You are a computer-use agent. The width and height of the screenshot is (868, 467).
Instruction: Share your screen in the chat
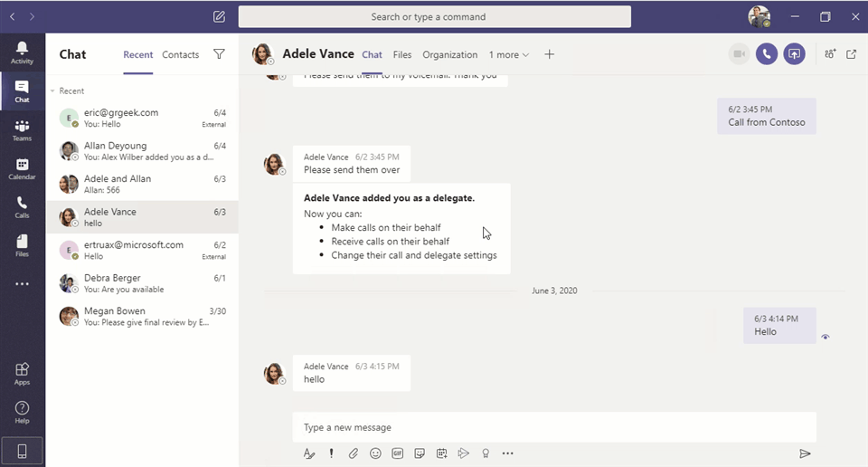tap(795, 53)
